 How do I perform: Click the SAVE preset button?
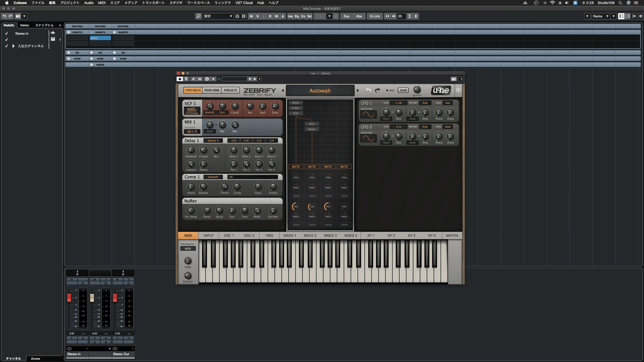pyautogui.click(x=403, y=90)
